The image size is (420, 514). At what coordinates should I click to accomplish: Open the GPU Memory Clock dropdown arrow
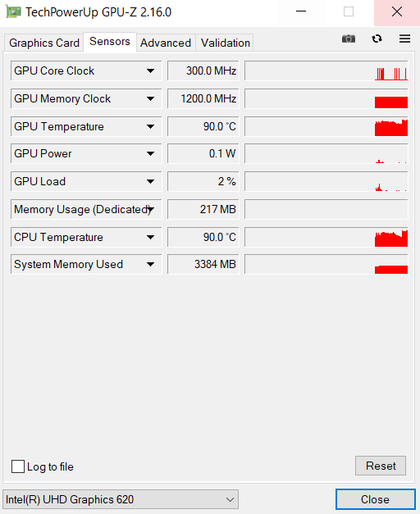point(151,98)
